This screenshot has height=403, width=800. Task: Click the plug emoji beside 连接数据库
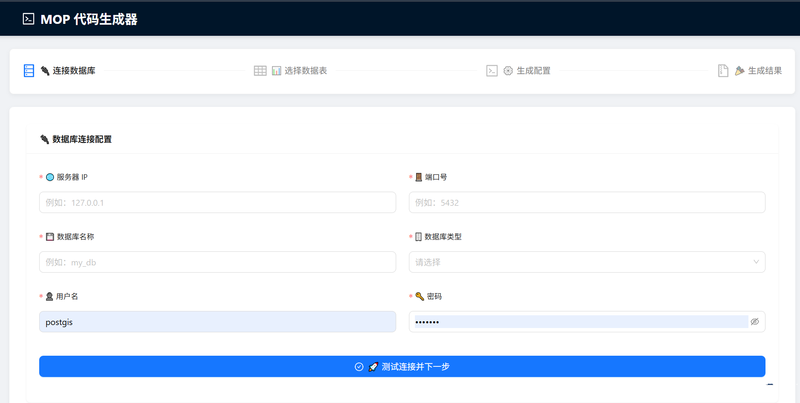(x=45, y=71)
